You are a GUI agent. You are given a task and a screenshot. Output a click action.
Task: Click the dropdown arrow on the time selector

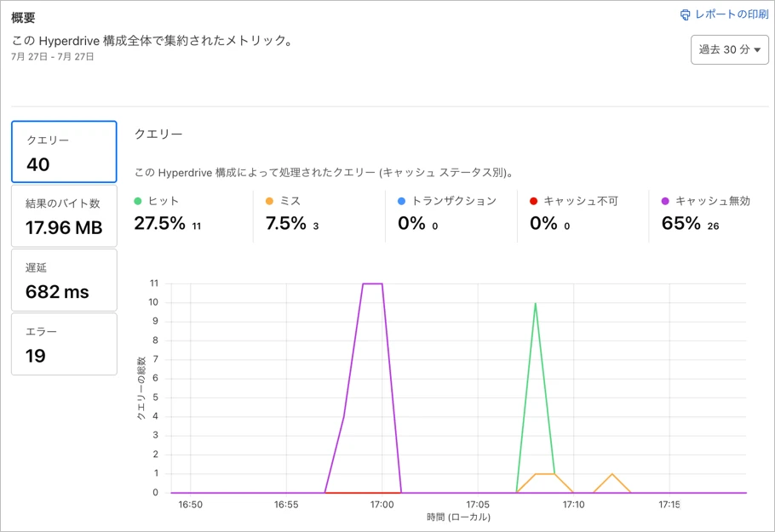click(x=757, y=50)
